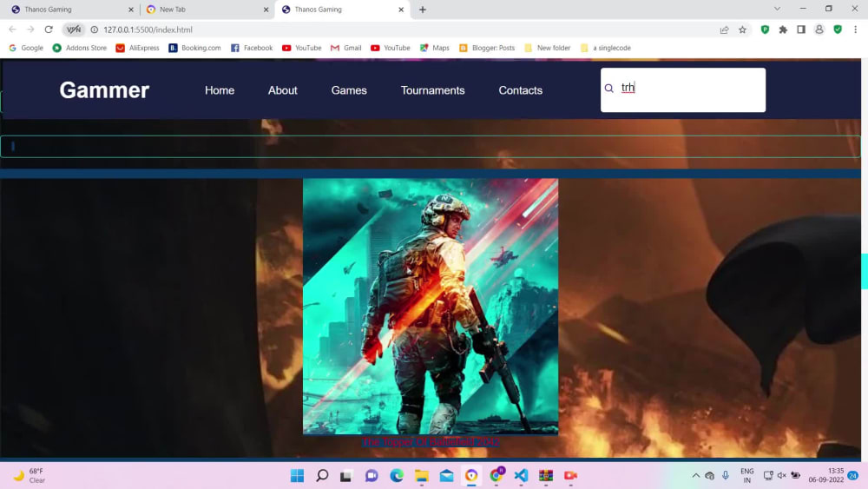Image resolution: width=868 pixels, height=489 pixels.
Task: Open the weather widget showing 68°F
Action: click(x=30, y=476)
